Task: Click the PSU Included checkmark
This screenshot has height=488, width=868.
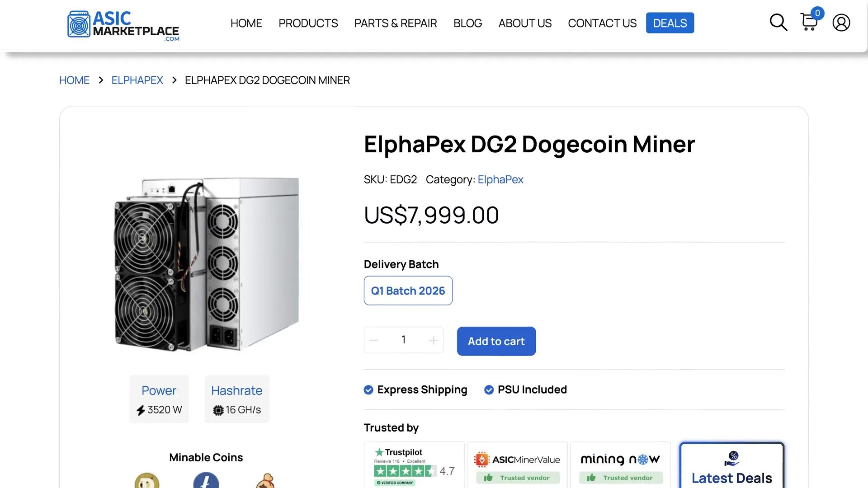Action: pos(489,389)
